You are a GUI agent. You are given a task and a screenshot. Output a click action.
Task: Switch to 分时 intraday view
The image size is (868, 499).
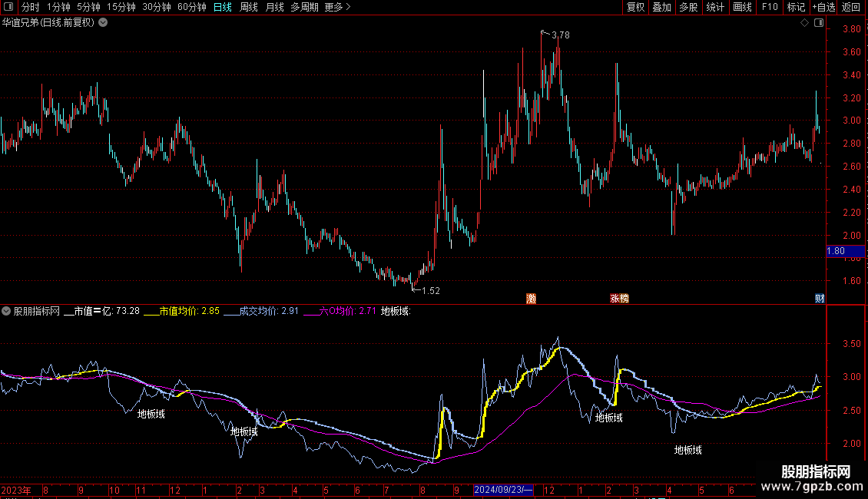tap(31, 7)
